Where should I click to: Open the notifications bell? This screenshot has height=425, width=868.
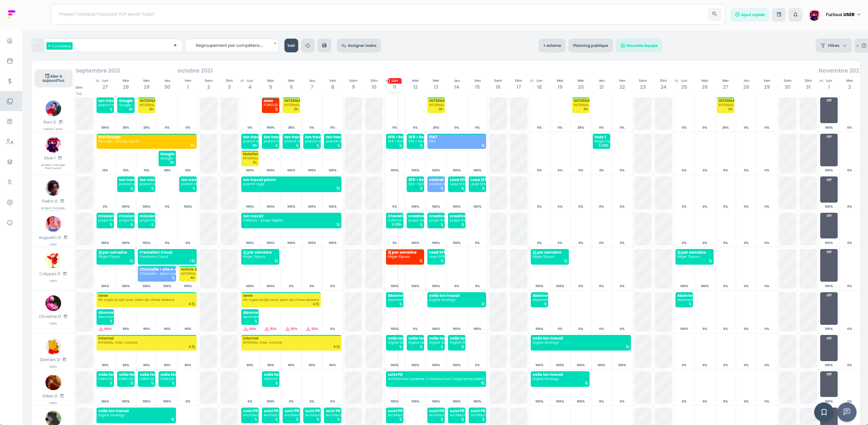(795, 15)
